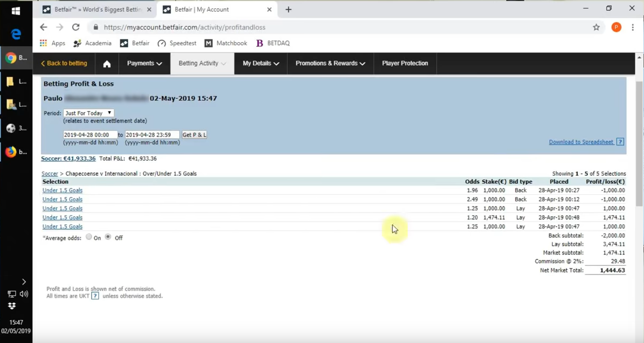Click the page vertical scrollbar
The height and width of the screenshot is (343, 644).
point(639,144)
